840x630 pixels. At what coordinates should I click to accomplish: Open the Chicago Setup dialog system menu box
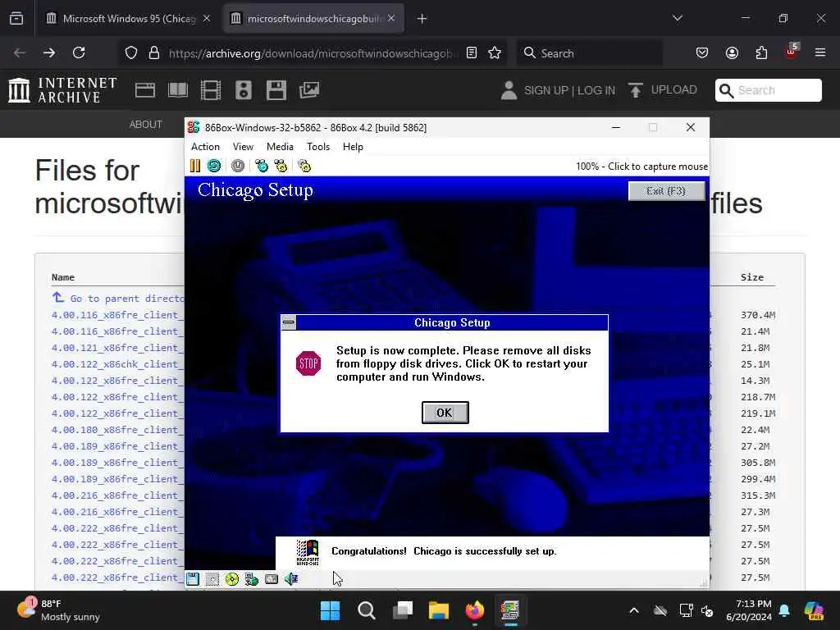(x=288, y=322)
